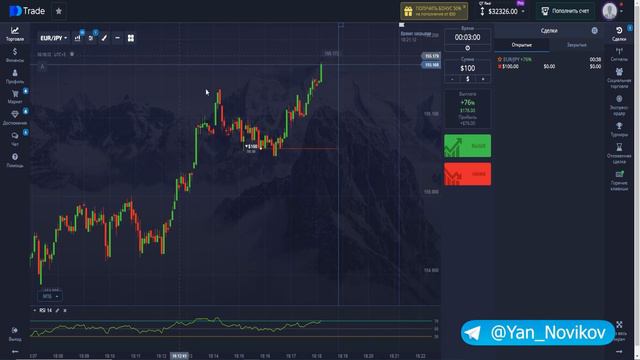Click the trade time field 00:03:00
Screen dimensions: 640x360
click(x=467, y=37)
